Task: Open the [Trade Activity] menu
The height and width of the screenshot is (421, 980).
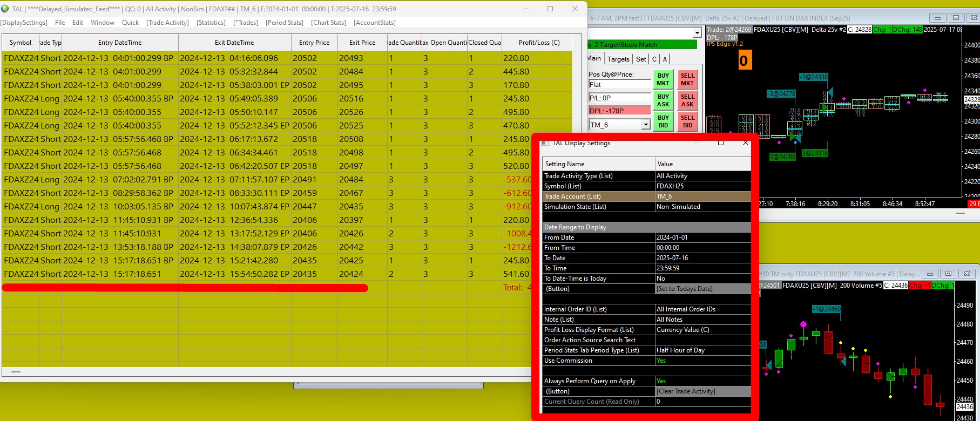Action: point(167,23)
